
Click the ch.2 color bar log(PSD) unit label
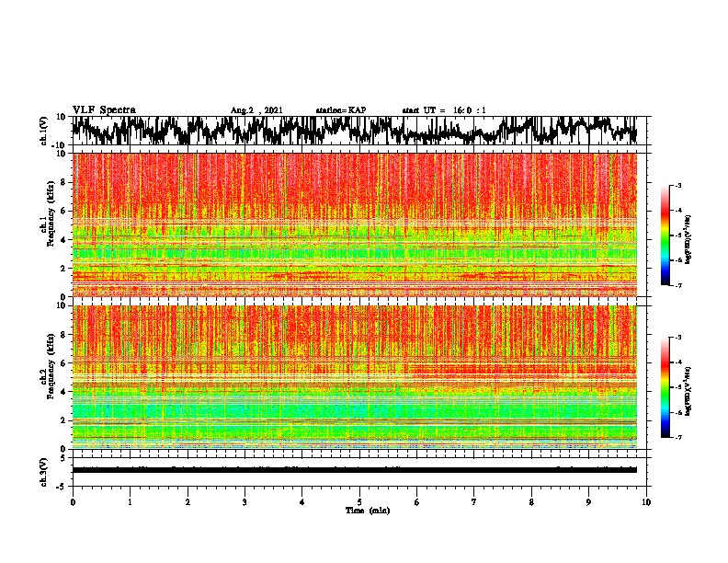coord(688,391)
